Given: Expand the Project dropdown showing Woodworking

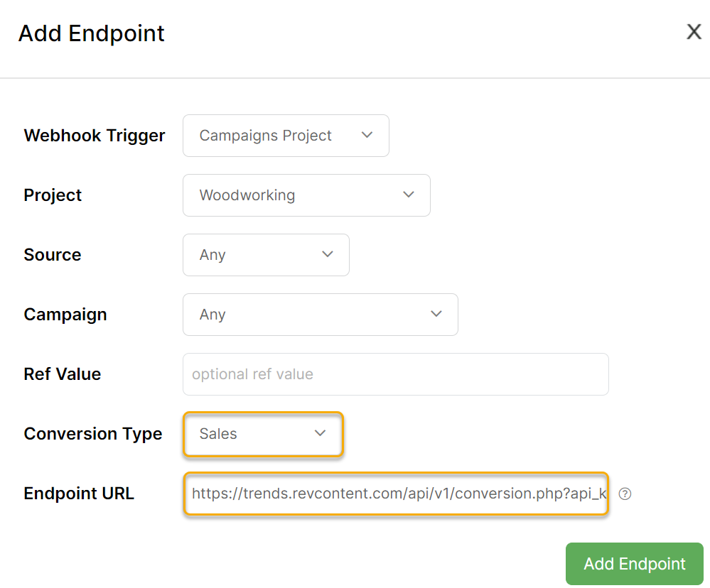Looking at the screenshot, I should [x=306, y=195].
